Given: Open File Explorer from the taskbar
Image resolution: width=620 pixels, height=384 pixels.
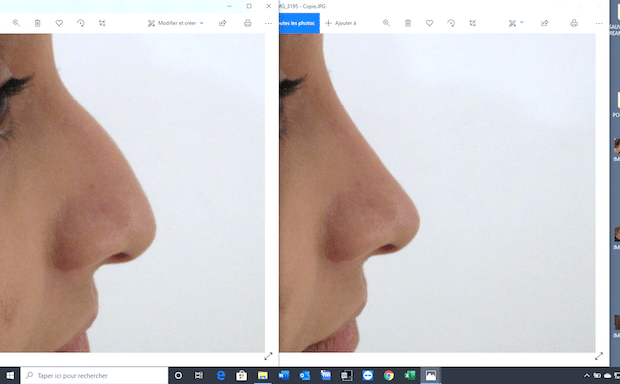Looking at the screenshot, I should 263,375.
